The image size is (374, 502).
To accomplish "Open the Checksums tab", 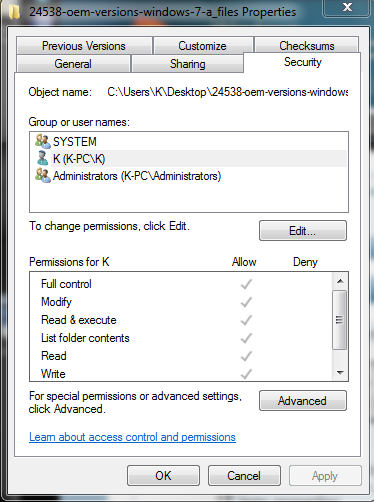I will 307,45.
